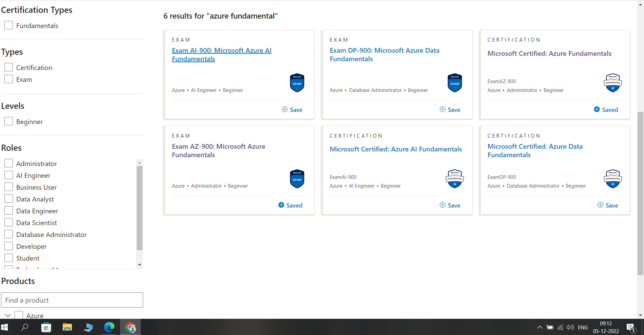Open File Explorer from taskbar

click(67, 327)
